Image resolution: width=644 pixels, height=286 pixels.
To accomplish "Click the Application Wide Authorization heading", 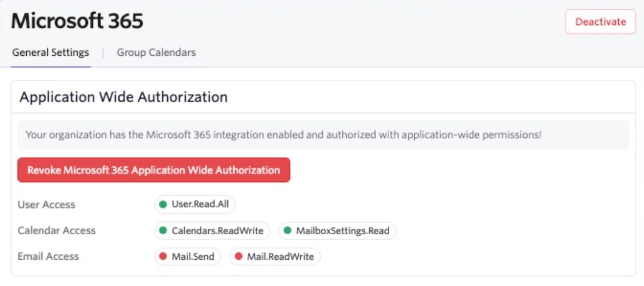I will pyautogui.click(x=123, y=97).
